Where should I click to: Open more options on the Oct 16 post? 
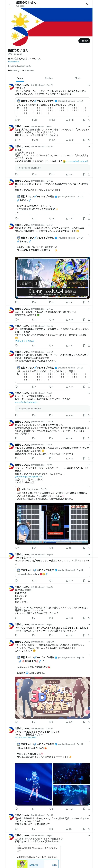click(x=89, y=147)
